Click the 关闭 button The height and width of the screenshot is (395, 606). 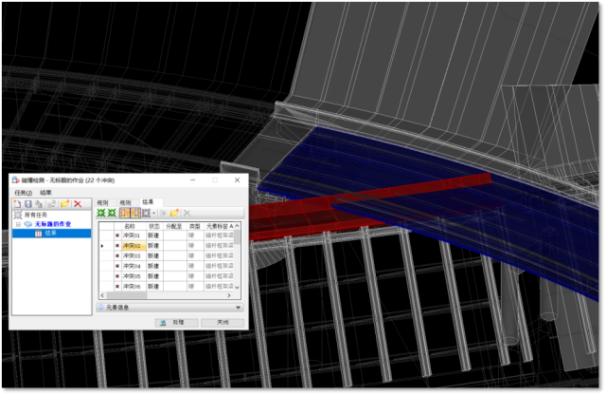pos(223,323)
